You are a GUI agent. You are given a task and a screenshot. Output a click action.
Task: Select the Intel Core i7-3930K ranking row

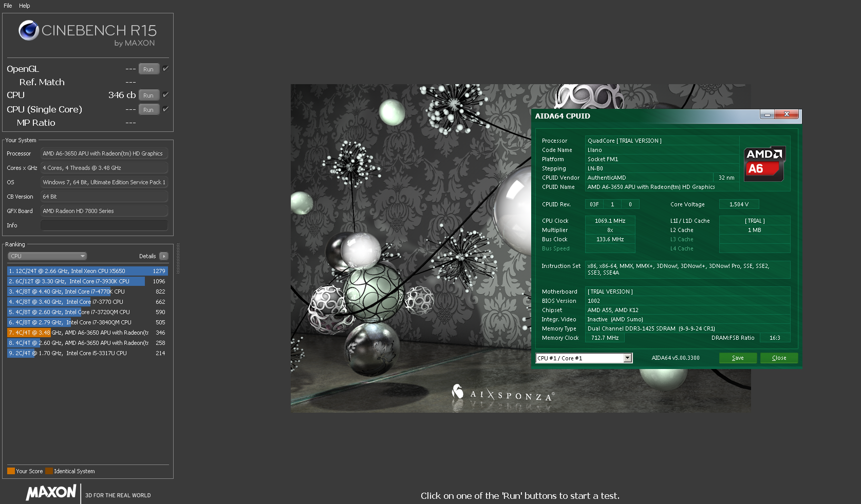[x=87, y=281]
